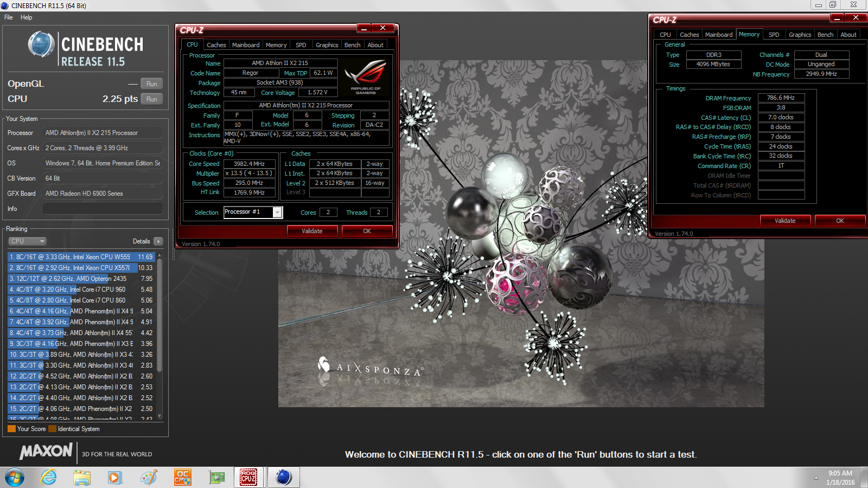Switch to Memory tab in left CPU-Z
The height and width of the screenshot is (488, 868).
(x=276, y=45)
